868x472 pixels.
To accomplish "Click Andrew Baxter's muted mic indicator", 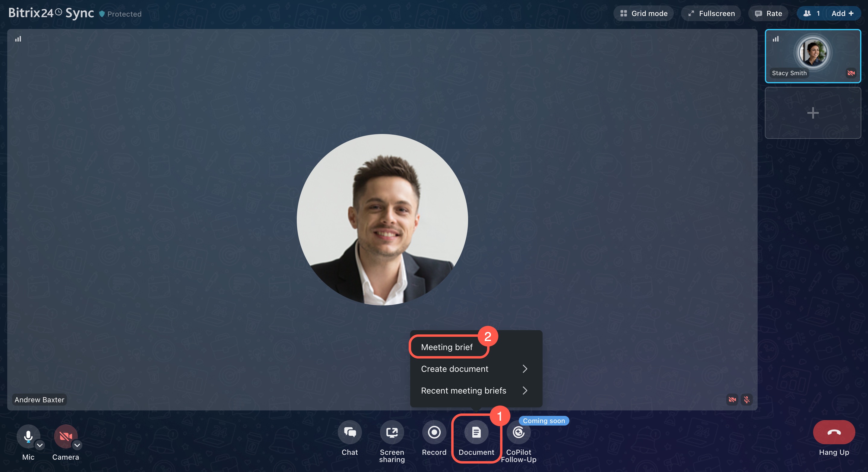I will (x=746, y=400).
